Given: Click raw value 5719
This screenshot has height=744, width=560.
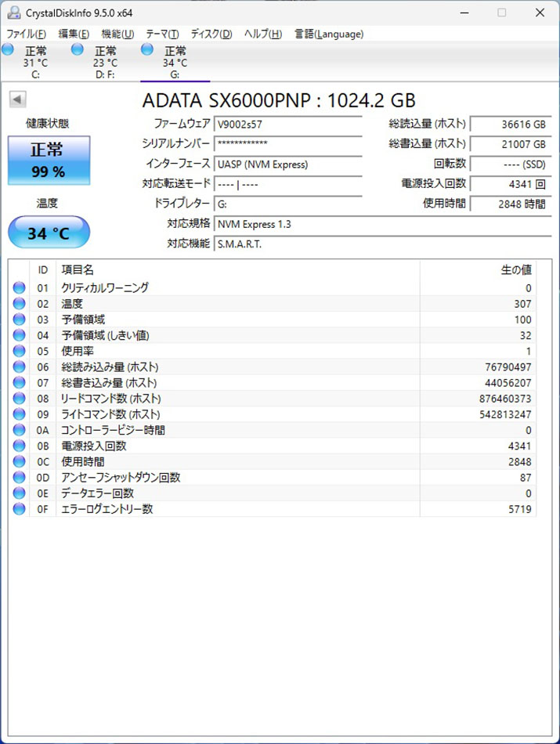Looking at the screenshot, I should (519, 509).
